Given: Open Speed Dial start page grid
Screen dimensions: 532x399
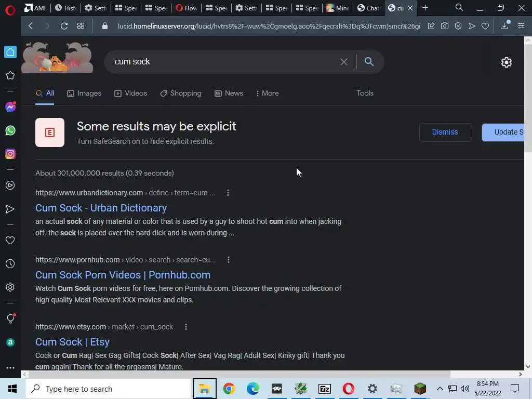Looking at the screenshot, I should [81, 26].
